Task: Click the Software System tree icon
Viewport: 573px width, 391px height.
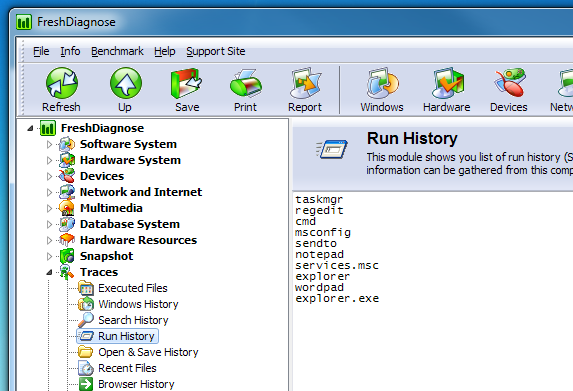Action: click(67, 144)
